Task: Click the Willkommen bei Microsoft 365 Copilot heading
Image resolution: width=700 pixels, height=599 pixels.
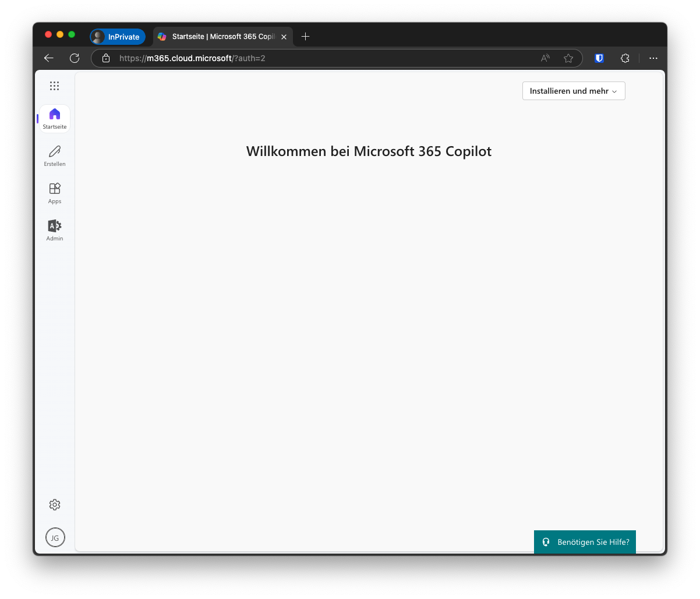Action: click(369, 151)
